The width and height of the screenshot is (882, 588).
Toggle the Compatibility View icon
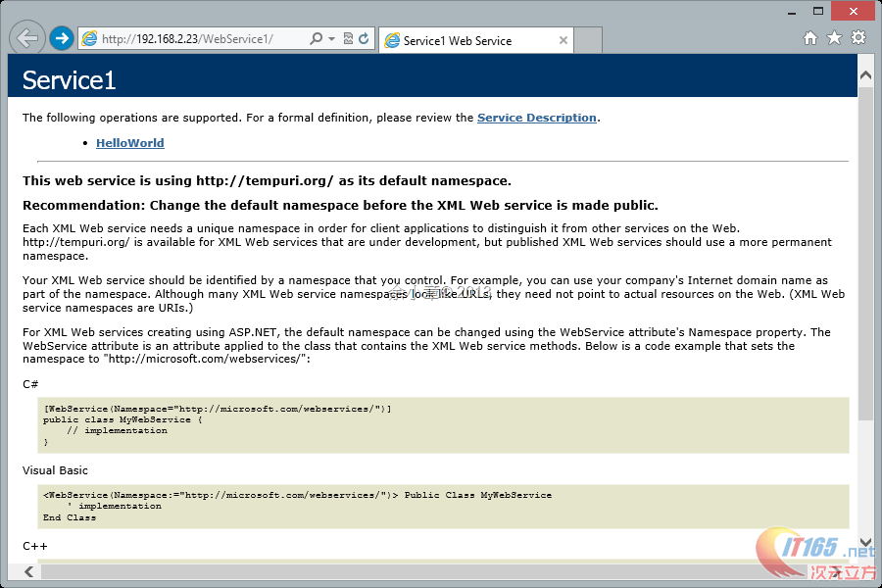348,38
